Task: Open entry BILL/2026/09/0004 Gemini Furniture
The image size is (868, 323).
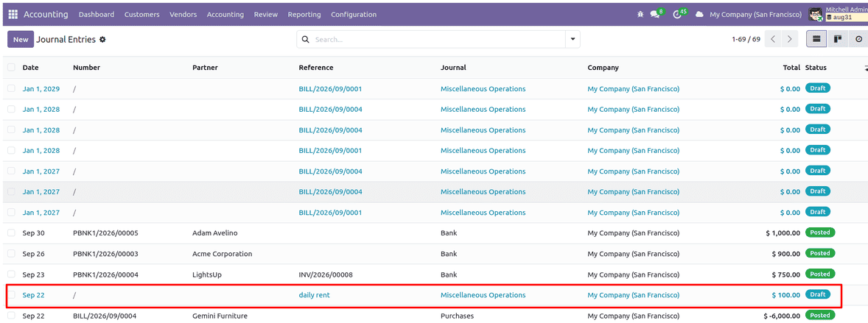Action: click(105, 316)
